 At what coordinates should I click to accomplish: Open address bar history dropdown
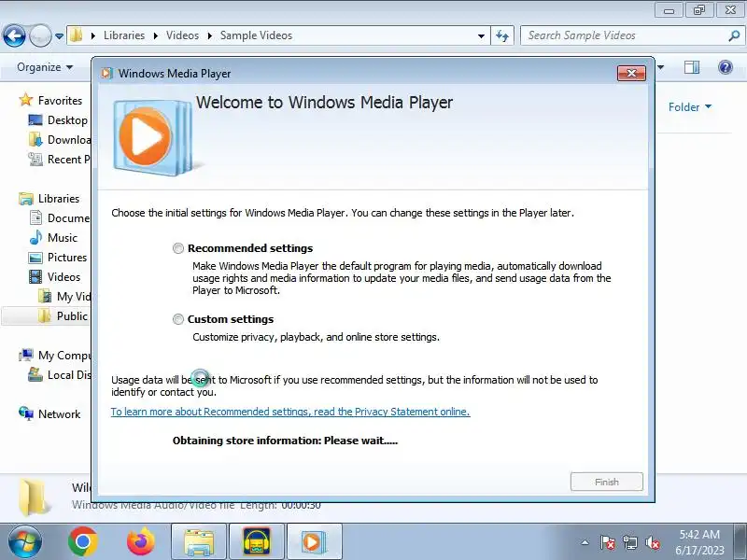click(x=481, y=36)
